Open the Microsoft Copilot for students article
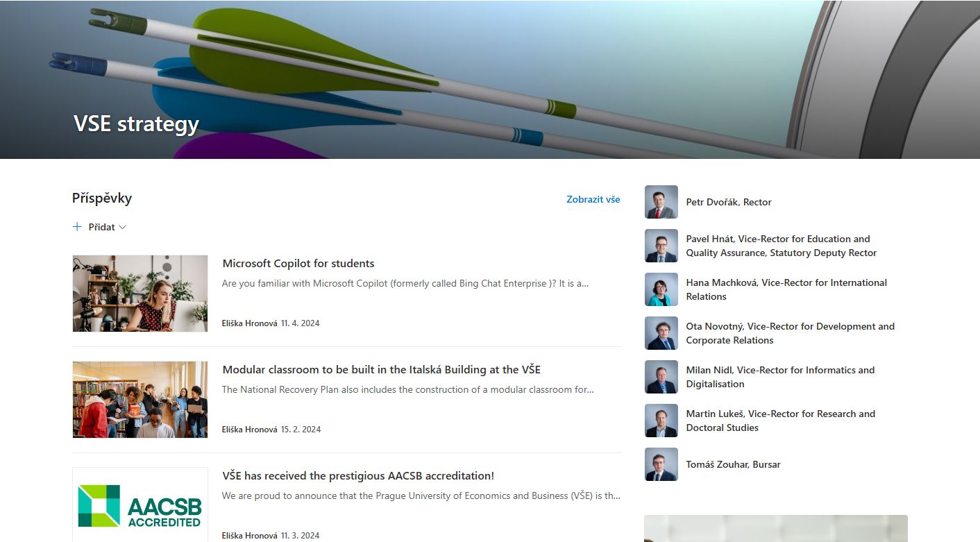 [x=298, y=264]
